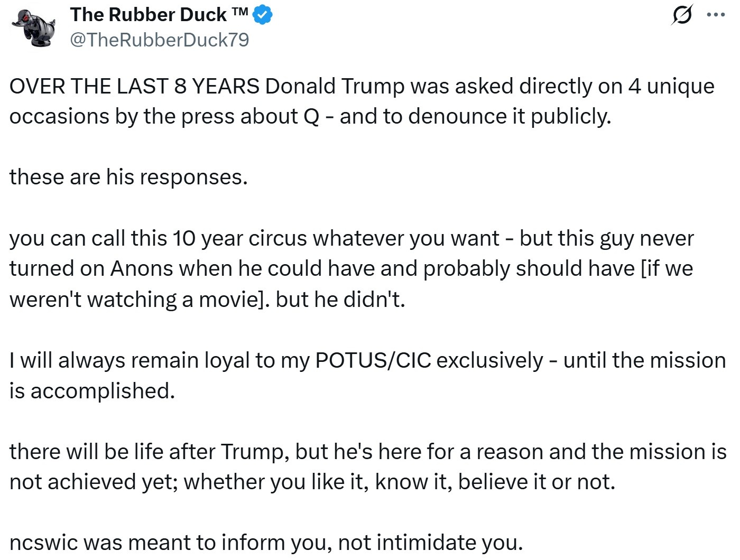Image resolution: width=740 pixels, height=560 pixels.
Task: Click the words "Donald Trump" in the post
Action: coord(335,86)
